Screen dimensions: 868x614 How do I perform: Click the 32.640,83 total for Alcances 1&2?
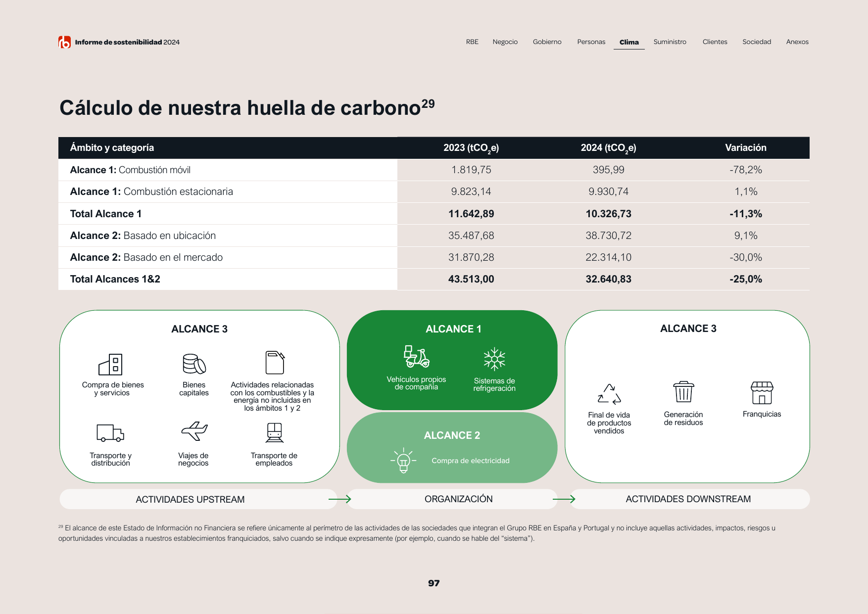pos(609,279)
